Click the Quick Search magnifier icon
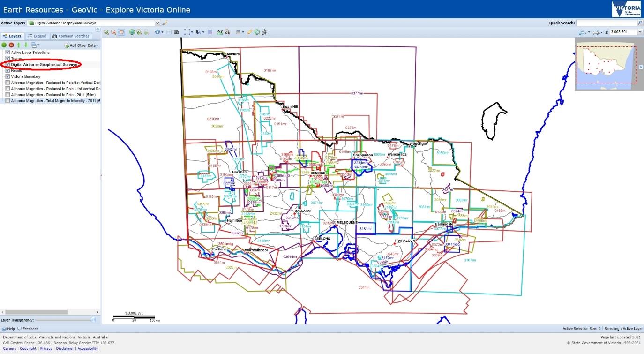The image size is (644, 354). click(x=640, y=23)
